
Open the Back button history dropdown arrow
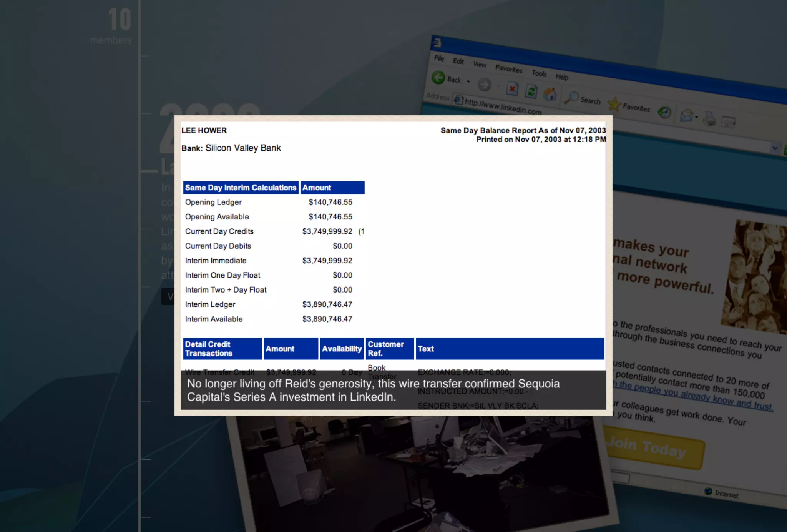click(468, 81)
